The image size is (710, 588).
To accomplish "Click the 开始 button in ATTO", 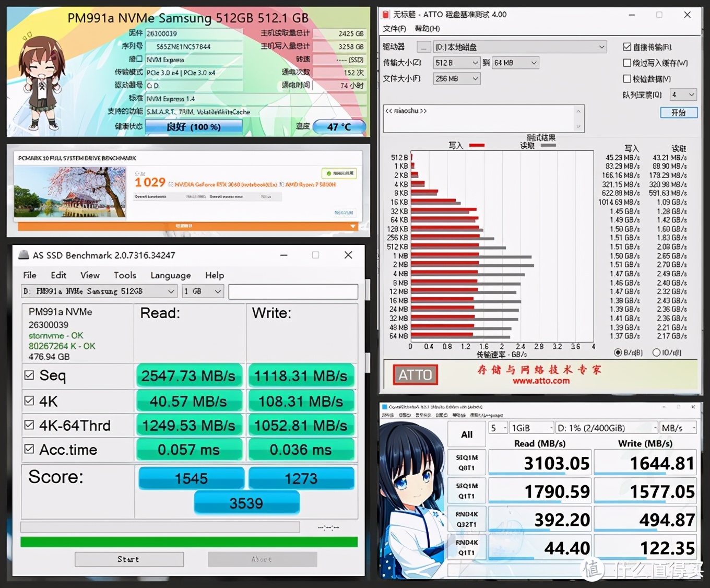I will tap(679, 112).
